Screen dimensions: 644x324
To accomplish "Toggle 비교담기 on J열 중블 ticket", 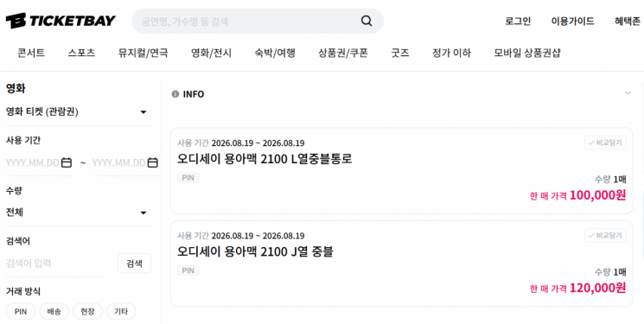I will (x=605, y=235).
